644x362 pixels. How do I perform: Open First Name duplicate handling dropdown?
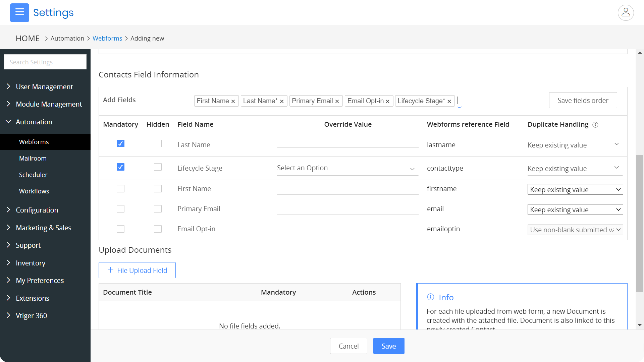click(x=575, y=190)
